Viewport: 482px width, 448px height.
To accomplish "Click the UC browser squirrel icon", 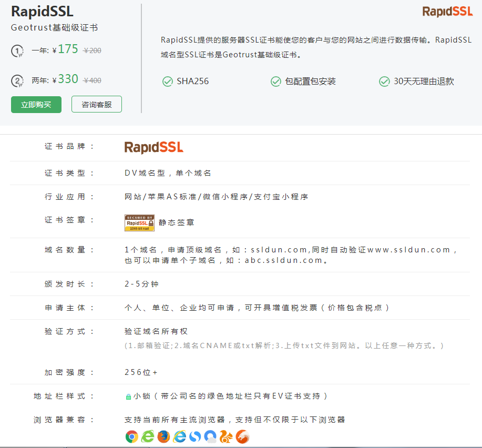I will [226, 436].
